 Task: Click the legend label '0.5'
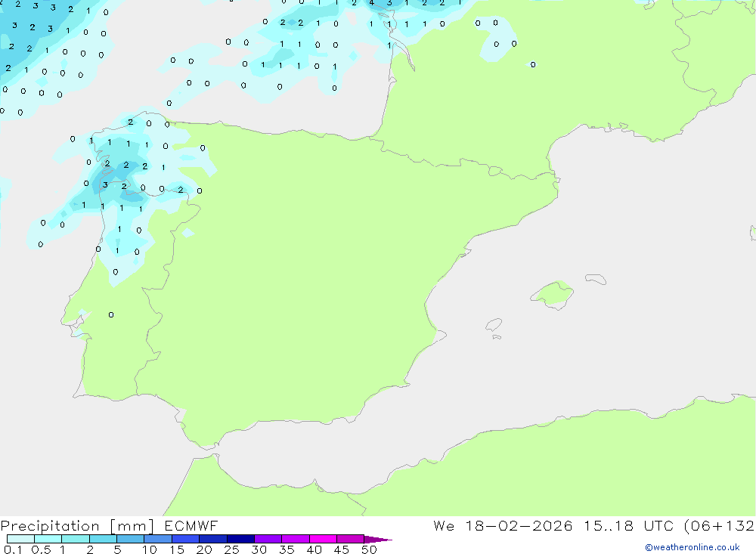tap(41, 549)
